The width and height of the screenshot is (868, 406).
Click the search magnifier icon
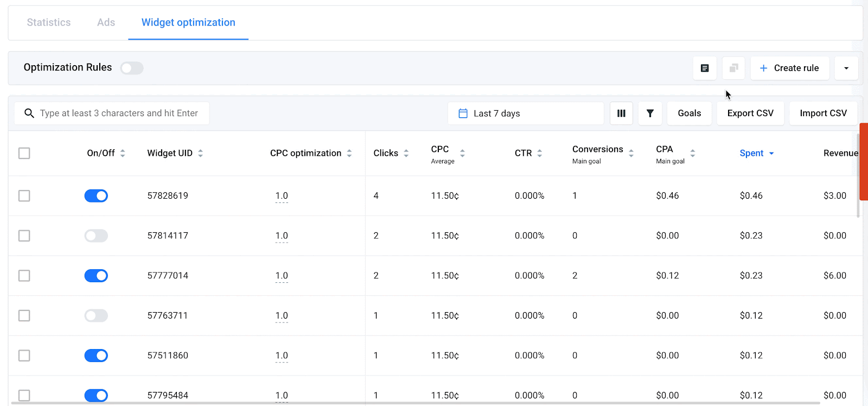click(x=29, y=113)
